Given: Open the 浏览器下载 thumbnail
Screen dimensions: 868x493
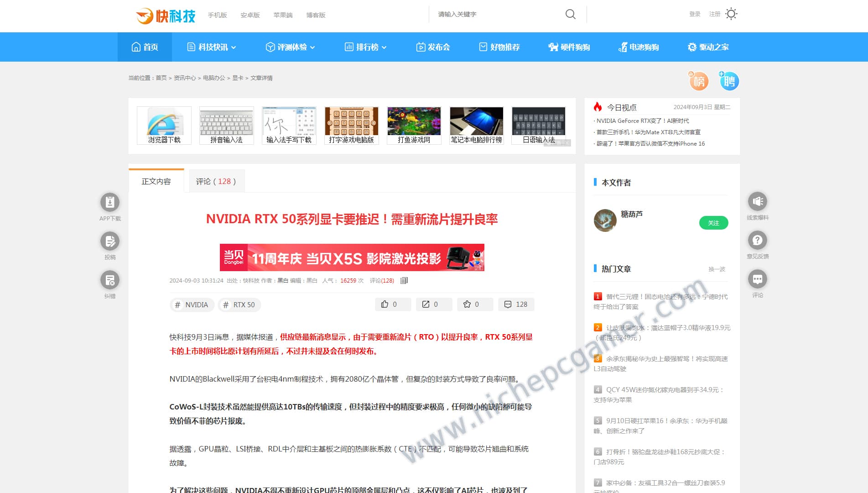Looking at the screenshot, I should pos(164,126).
